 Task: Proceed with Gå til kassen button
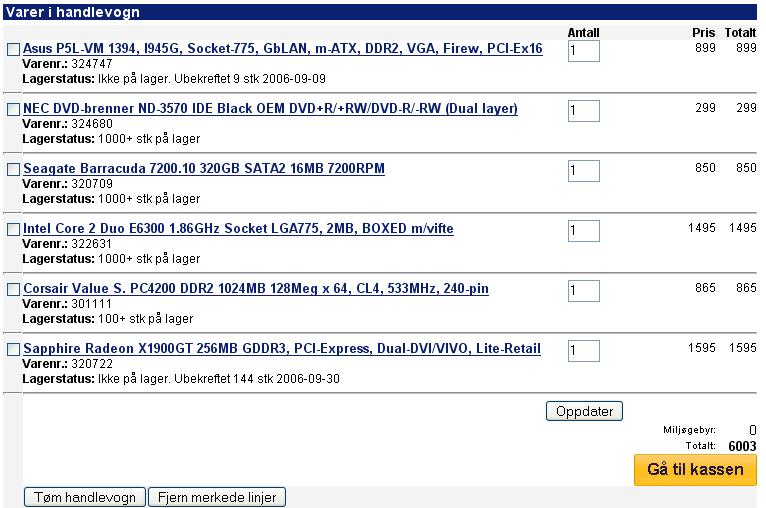(x=695, y=469)
